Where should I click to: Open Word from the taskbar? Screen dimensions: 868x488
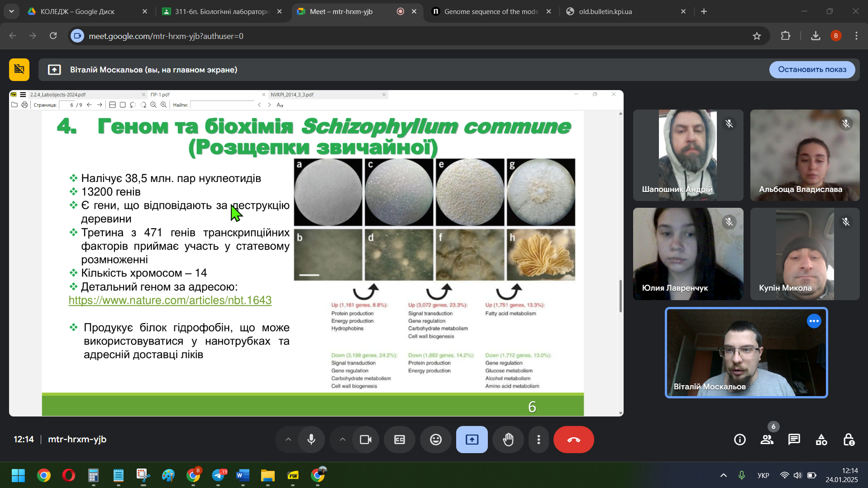243,475
